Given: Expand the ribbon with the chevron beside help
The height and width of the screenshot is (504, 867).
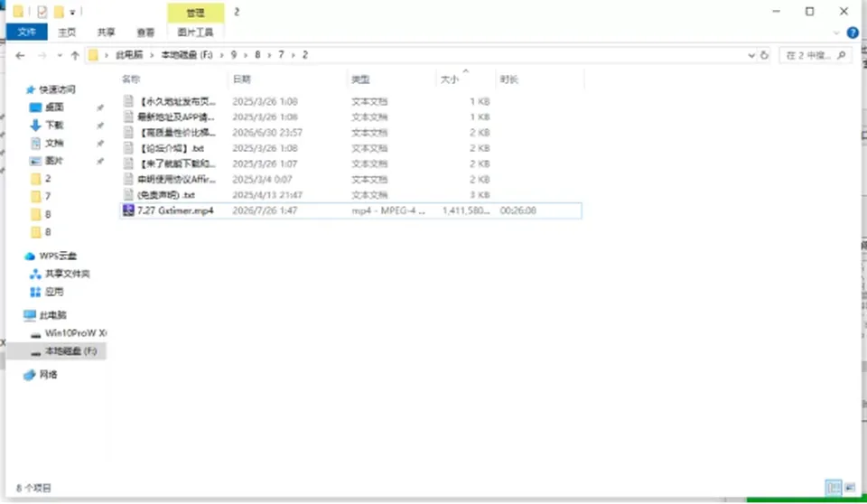Looking at the screenshot, I should (x=836, y=33).
